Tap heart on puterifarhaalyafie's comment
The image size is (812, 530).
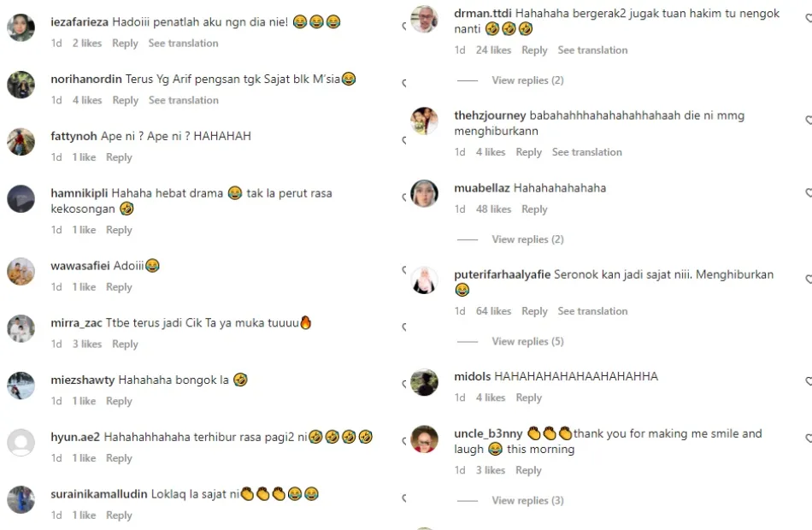click(809, 280)
